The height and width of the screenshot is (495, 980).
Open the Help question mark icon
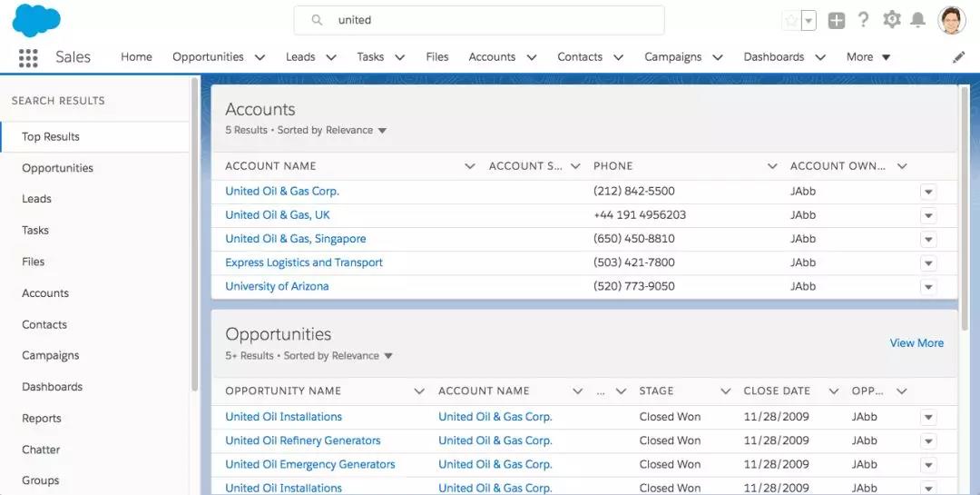coord(864,20)
